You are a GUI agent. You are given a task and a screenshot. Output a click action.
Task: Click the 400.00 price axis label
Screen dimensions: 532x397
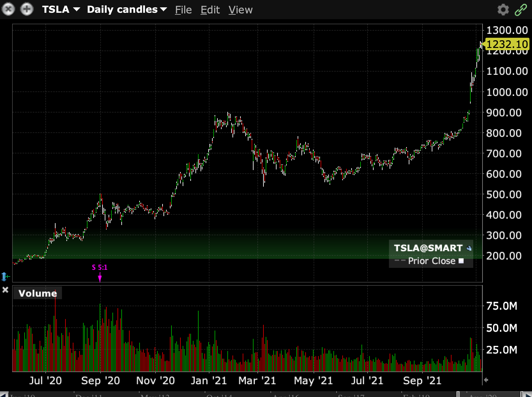(x=504, y=215)
